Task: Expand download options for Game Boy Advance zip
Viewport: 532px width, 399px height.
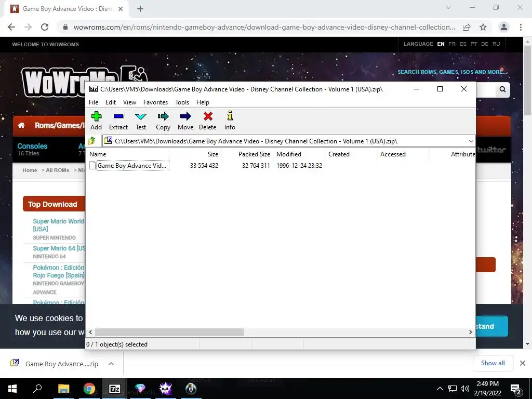Action: tap(111, 364)
